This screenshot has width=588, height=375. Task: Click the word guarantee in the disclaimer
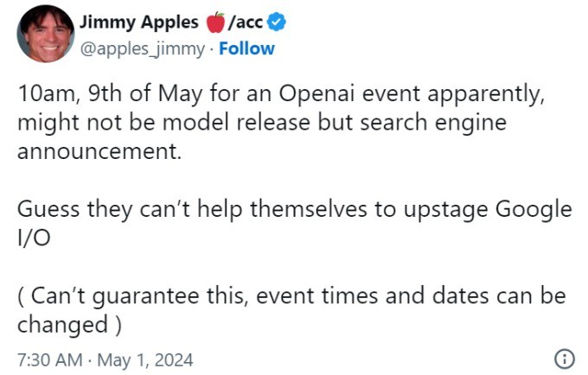pyautogui.click(x=146, y=296)
